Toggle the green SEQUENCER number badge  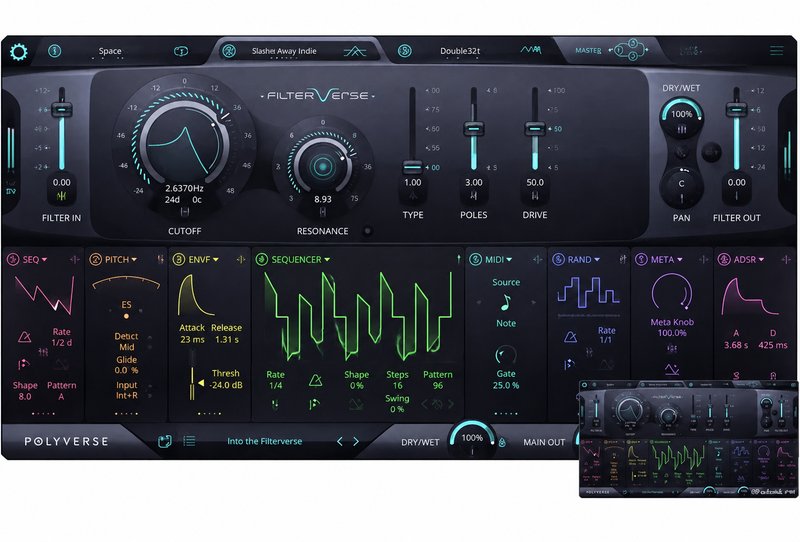pos(262,259)
